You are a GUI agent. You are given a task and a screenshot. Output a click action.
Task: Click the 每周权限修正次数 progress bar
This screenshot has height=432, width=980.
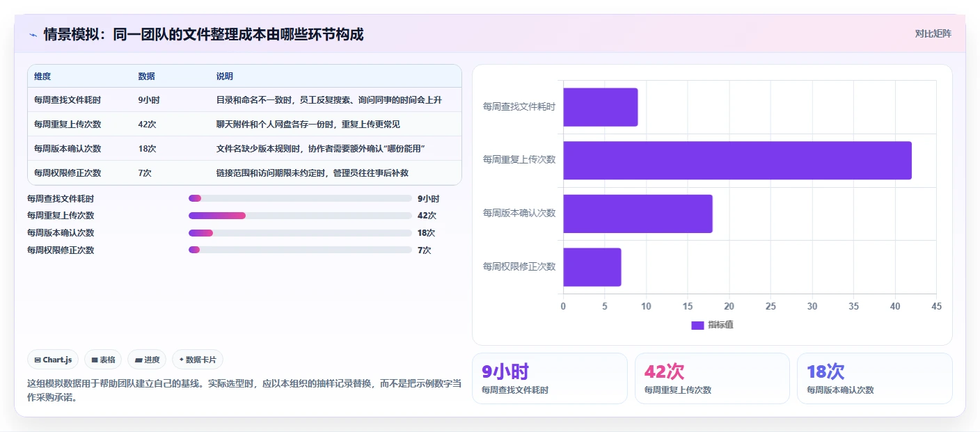point(300,250)
